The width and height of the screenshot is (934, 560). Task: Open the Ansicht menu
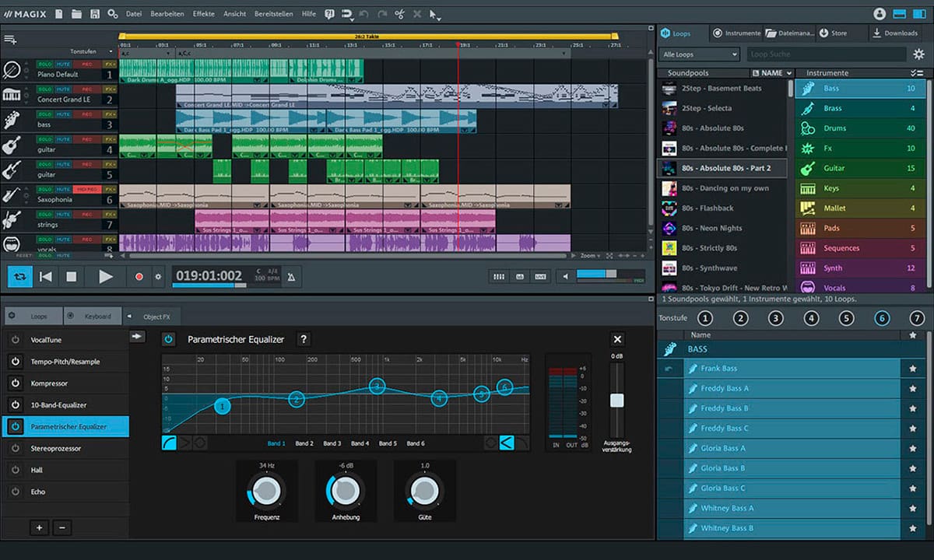pyautogui.click(x=234, y=14)
